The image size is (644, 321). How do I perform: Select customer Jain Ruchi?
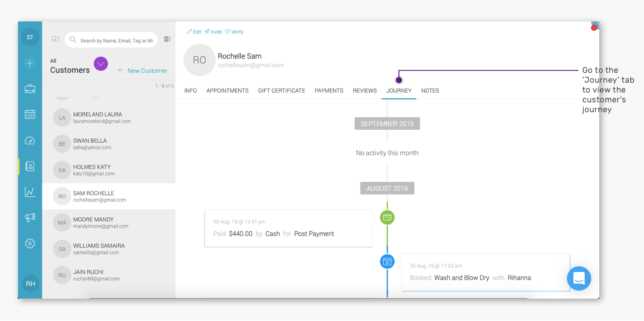point(109,275)
